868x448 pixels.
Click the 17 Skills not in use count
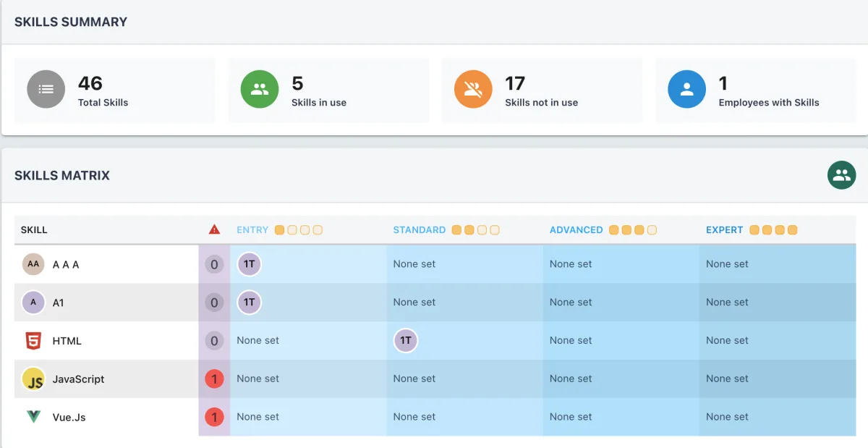click(x=515, y=83)
